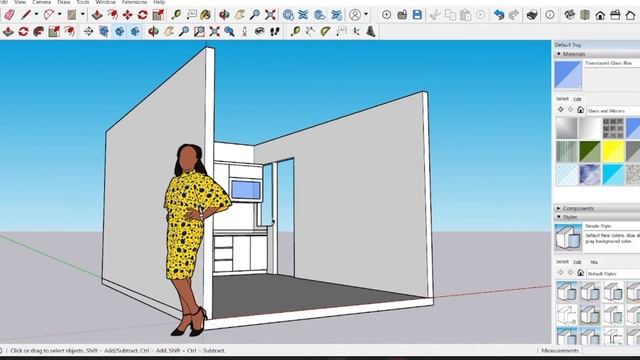The image size is (640, 360).
Task: Switch to Styles Mix tab
Action: pos(594,262)
